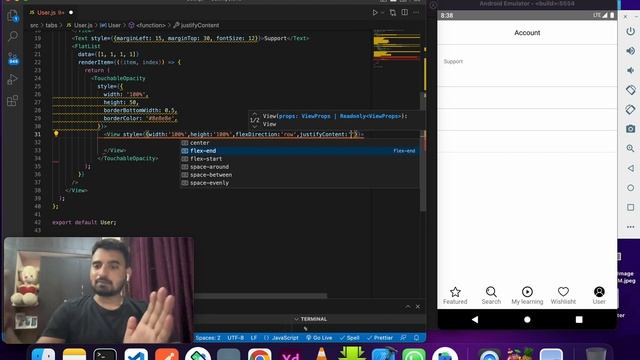This screenshot has height=360, width=640.
Task: Tap the Android home navigation button
Action: tap(527, 320)
